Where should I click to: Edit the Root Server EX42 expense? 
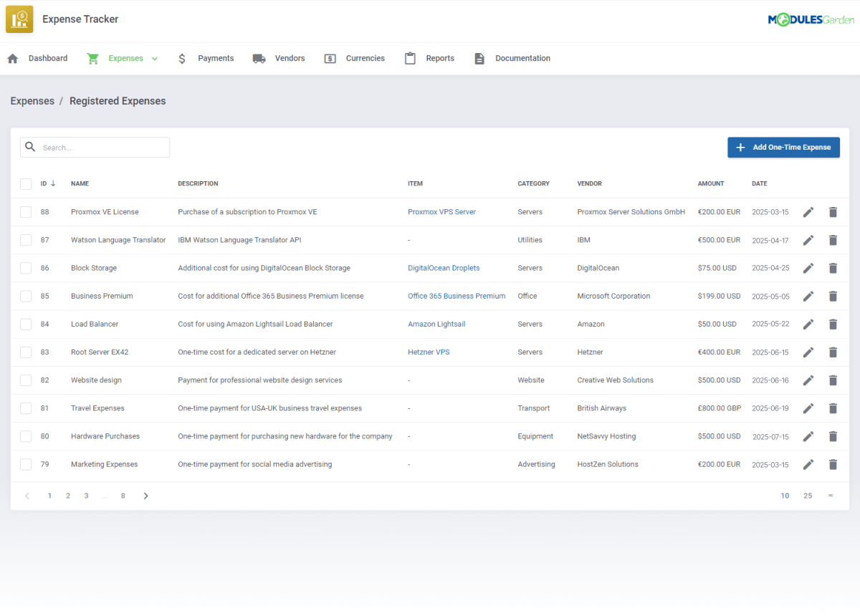coord(808,352)
